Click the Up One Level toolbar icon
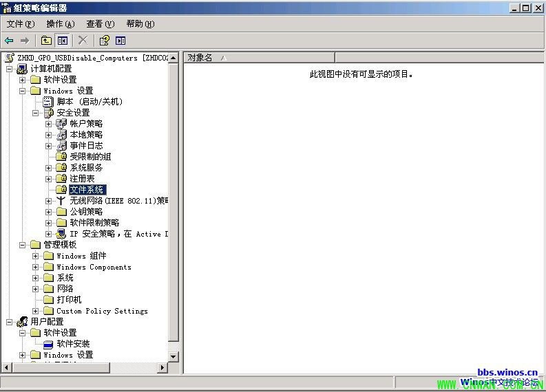 coord(46,41)
